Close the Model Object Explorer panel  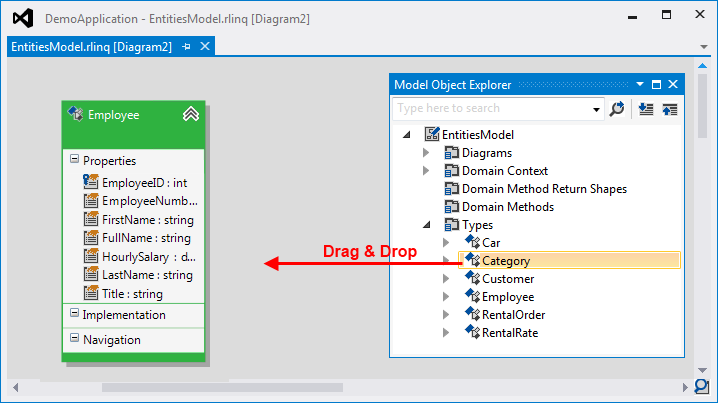click(x=673, y=84)
